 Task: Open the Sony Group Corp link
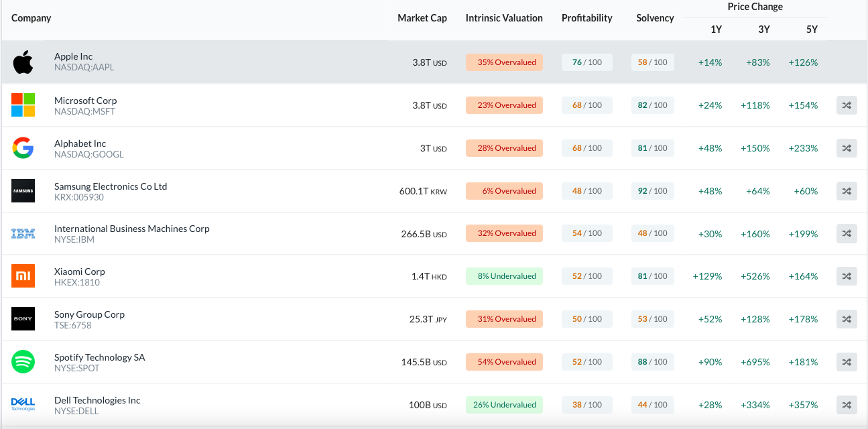coord(89,314)
